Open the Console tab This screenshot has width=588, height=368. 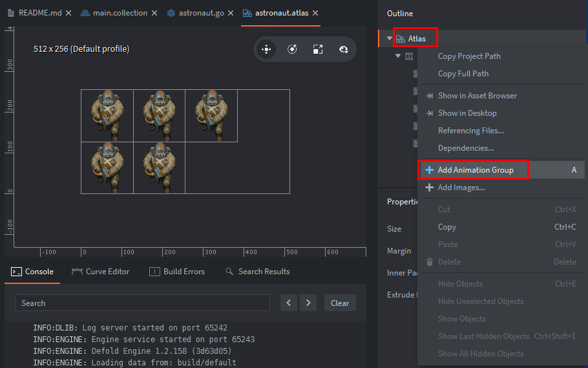(32, 272)
